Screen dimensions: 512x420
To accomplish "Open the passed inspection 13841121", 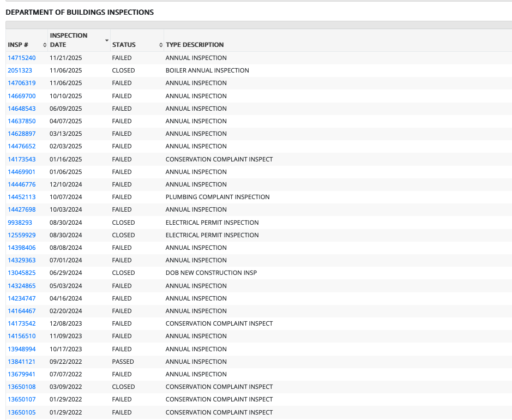I will click(x=22, y=362).
